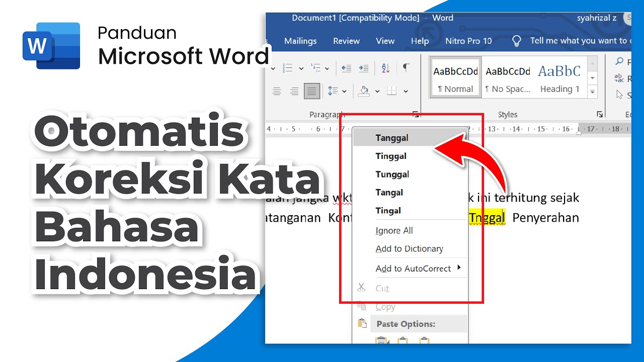Click the Replace icon
This screenshot has width=644, height=362.
pyautogui.click(x=619, y=78)
